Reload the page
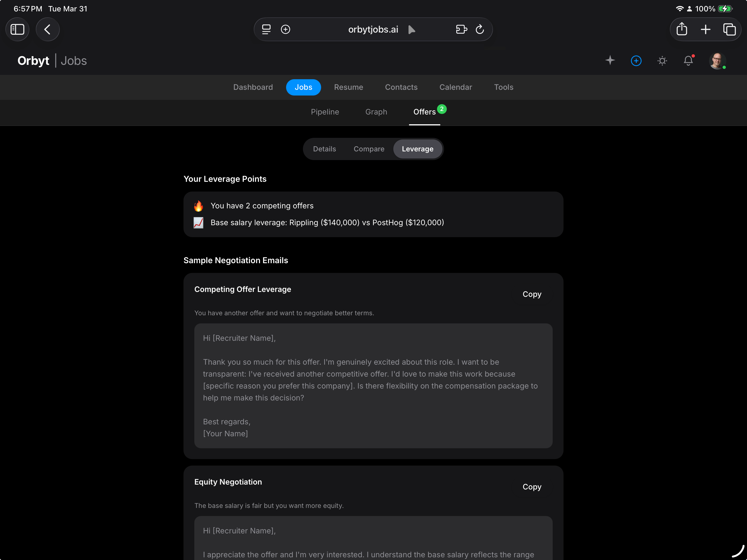Image resolution: width=747 pixels, height=560 pixels. pos(480,29)
